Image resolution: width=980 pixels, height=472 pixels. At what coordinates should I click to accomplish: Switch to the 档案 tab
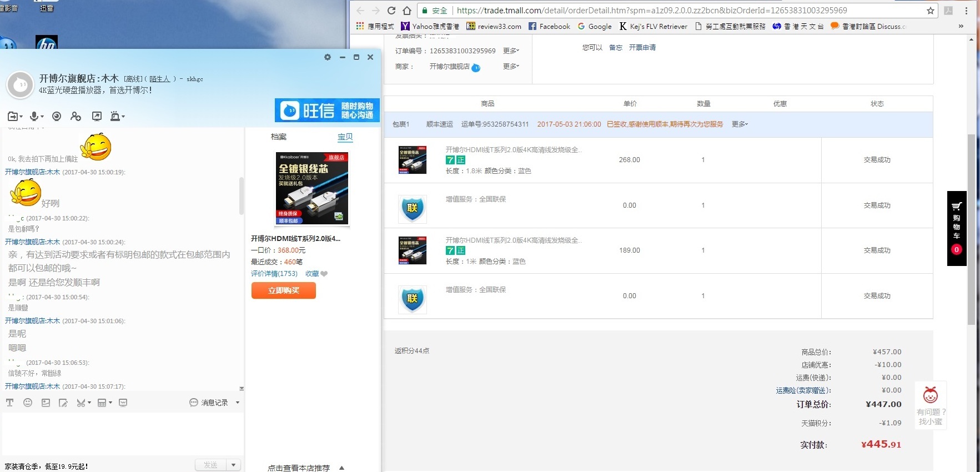[279, 137]
